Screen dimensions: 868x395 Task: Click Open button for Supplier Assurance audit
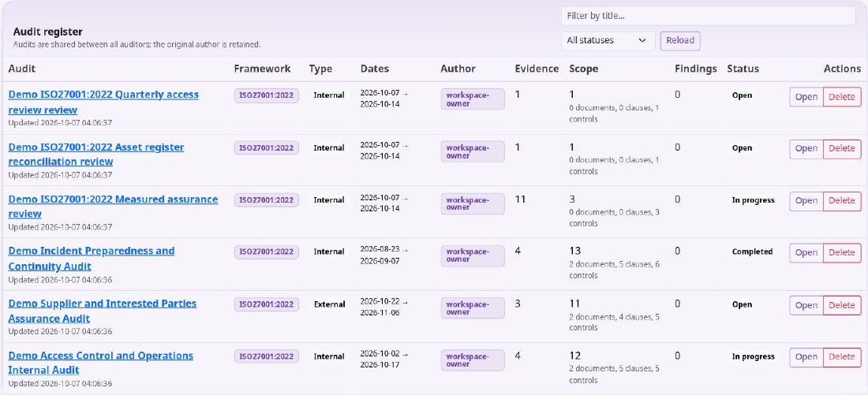click(x=806, y=305)
